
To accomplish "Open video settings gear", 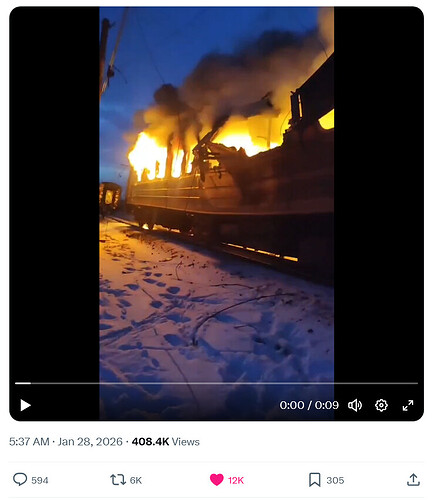I will (x=381, y=405).
